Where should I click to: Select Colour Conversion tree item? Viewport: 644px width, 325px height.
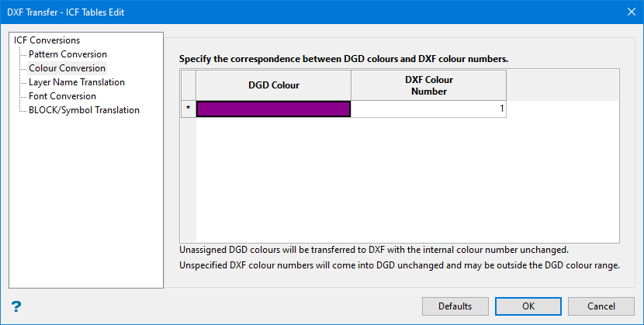click(x=67, y=68)
